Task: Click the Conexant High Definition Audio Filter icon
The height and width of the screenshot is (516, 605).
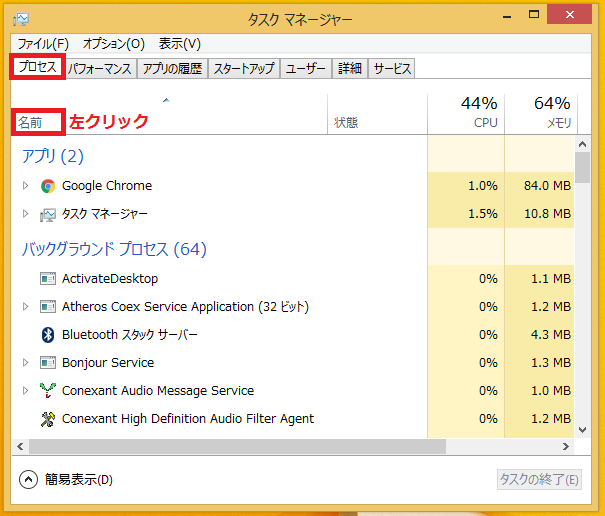Action: pyautogui.click(x=48, y=419)
